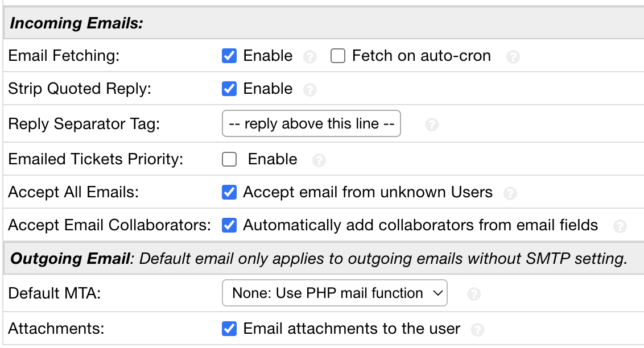The image size is (644, 348).
Task: Open the Default MTA dropdown
Action: (x=335, y=293)
